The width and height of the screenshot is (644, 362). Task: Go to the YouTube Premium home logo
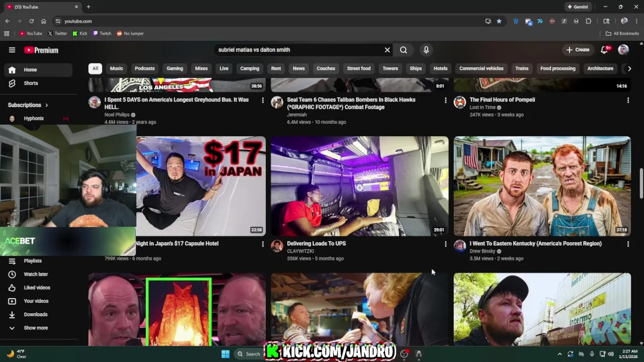[41, 50]
